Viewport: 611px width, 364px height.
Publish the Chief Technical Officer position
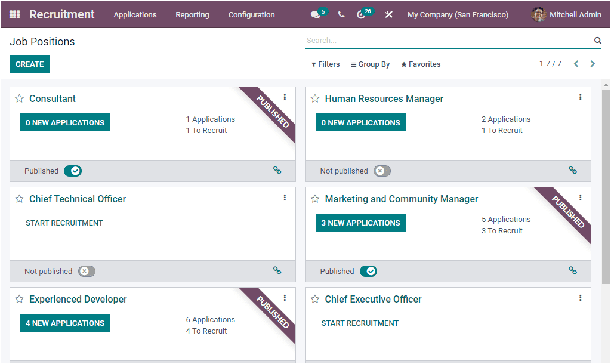86,270
